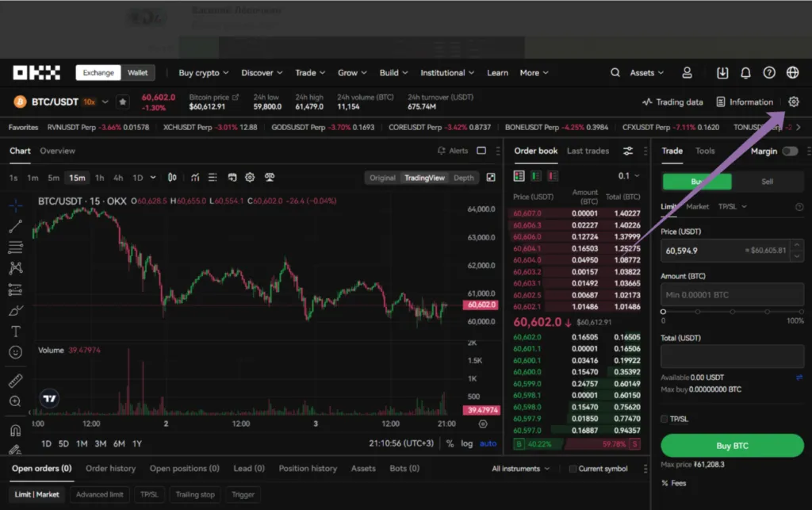Enable the Current symbol checkbox
812x510 pixels.
(573, 469)
